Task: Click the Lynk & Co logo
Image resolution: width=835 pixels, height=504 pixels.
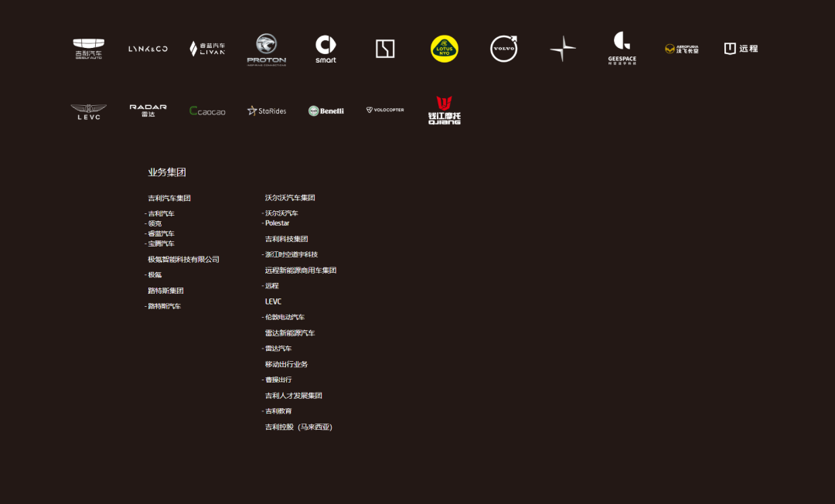Action: (148, 49)
